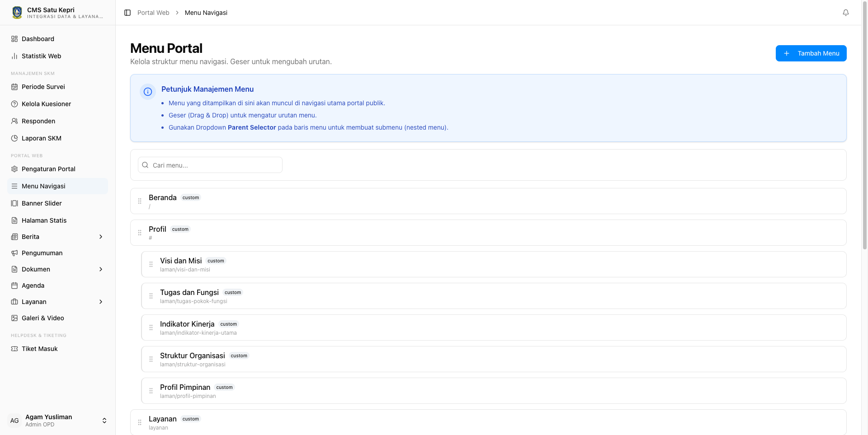The height and width of the screenshot is (435, 868).
Task: Click the Banner Slider icon
Action: pos(14,203)
